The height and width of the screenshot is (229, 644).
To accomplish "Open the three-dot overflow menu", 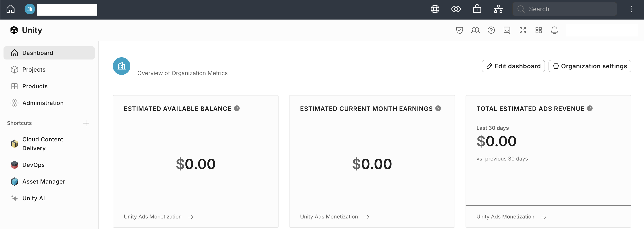I will [631, 9].
